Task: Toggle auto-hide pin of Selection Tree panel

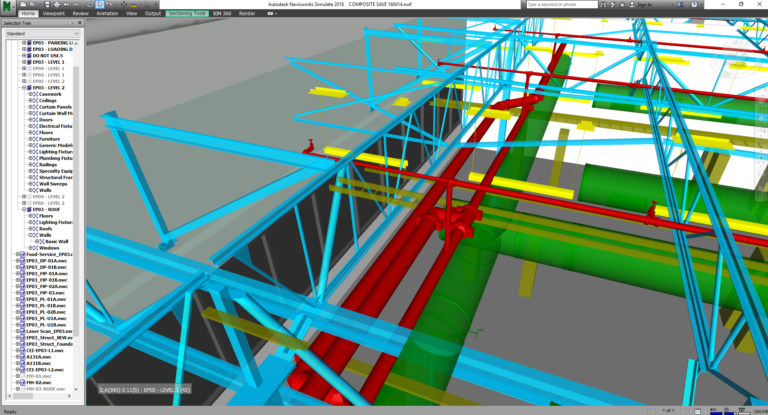Action: [x=72, y=23]
